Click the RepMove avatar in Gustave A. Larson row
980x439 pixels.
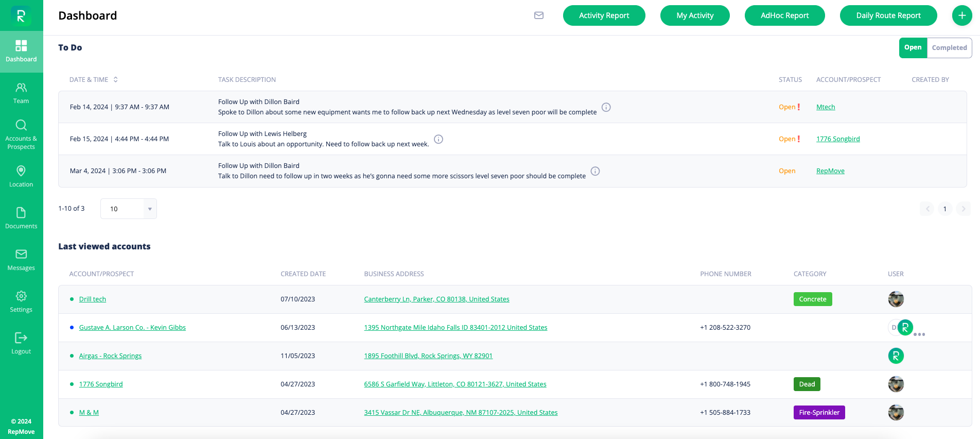coord(905,327)
